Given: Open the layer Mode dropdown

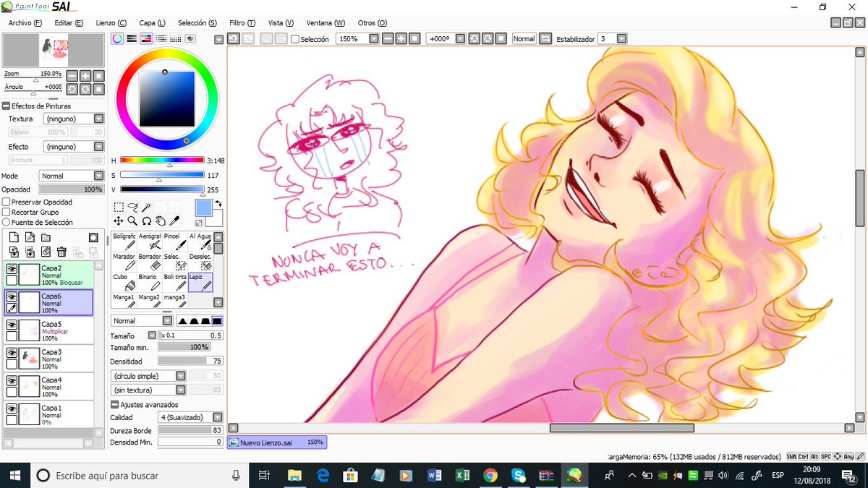Looking at the screenshot, I should [72, 176].
